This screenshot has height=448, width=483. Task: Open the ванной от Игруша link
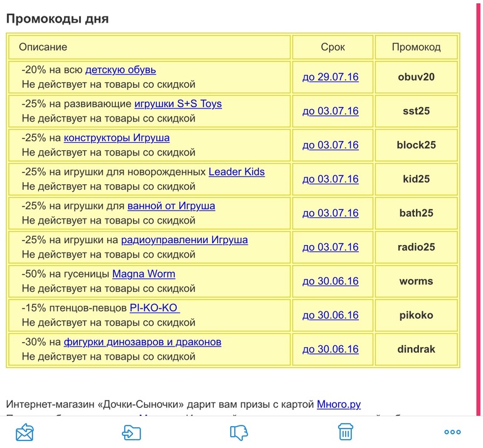point(171,206)
